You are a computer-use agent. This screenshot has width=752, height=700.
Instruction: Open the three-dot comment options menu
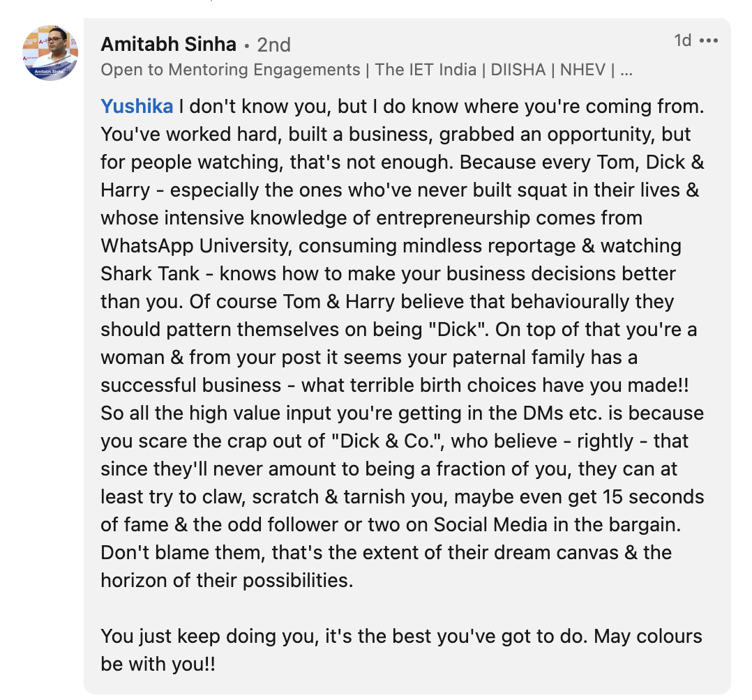(708, 40)
